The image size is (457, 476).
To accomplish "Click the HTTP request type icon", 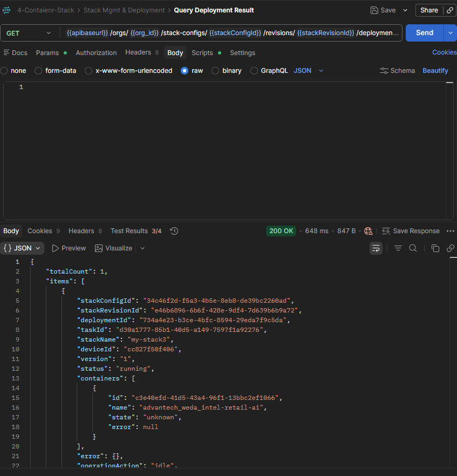I will (6, 10).
